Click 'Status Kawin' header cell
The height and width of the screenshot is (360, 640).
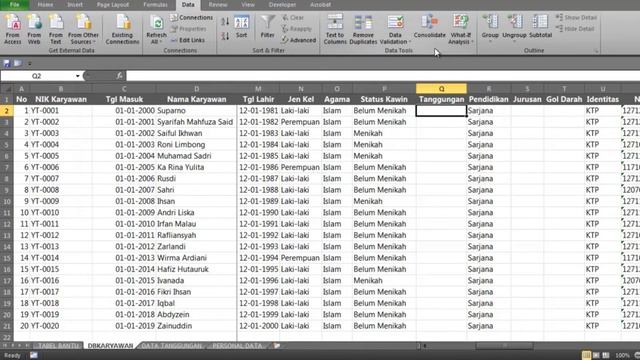(384, 99)
